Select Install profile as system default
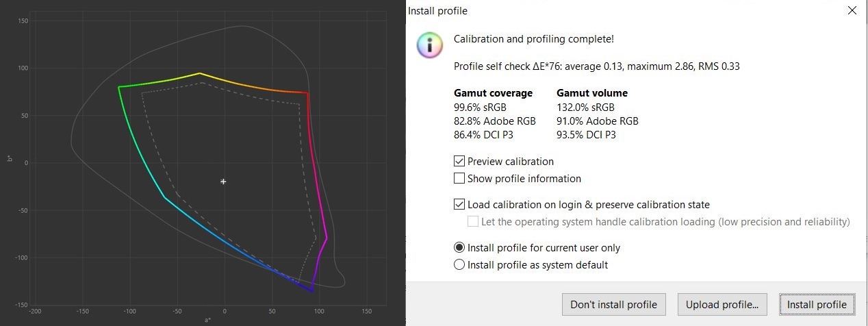The image size is (868, 326). (459, 265)
